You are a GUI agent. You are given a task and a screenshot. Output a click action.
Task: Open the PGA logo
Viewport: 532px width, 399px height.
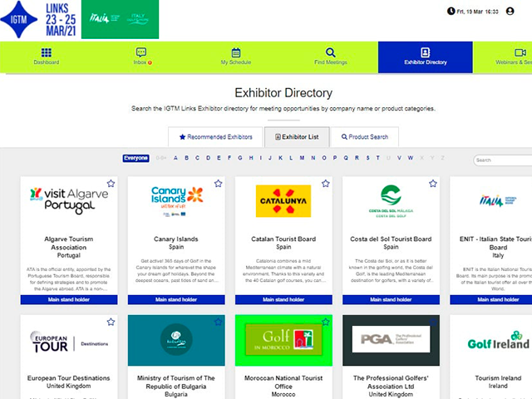391,340
